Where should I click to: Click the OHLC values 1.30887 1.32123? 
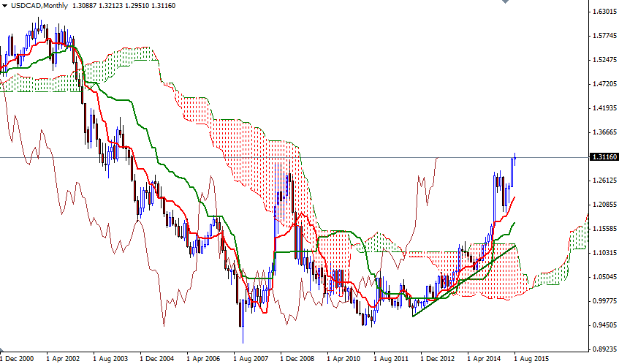pyautogui.click(x=96, y=6)
